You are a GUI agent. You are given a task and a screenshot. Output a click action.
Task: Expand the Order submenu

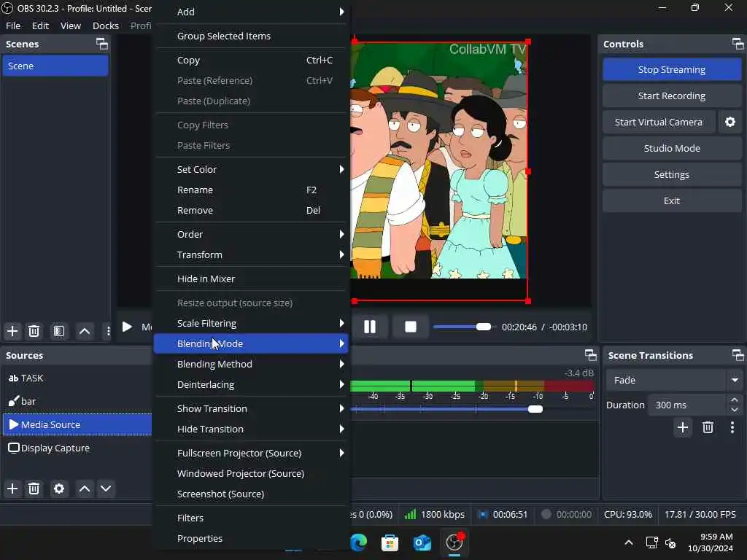point(252,234)
